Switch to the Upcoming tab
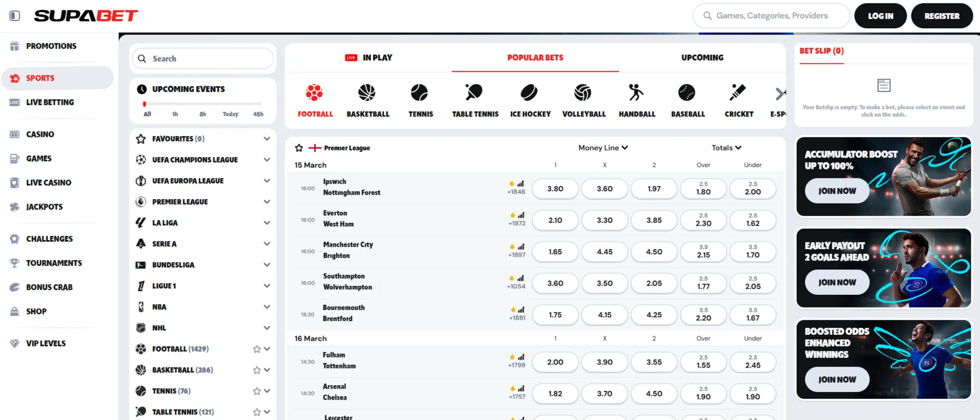980x420 pixels. [702, 58]
